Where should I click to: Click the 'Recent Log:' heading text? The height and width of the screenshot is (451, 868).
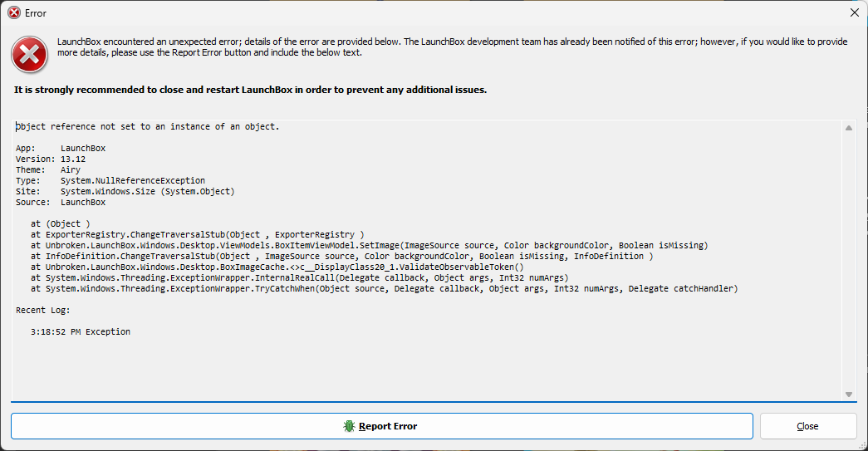(x=43, y=310)
